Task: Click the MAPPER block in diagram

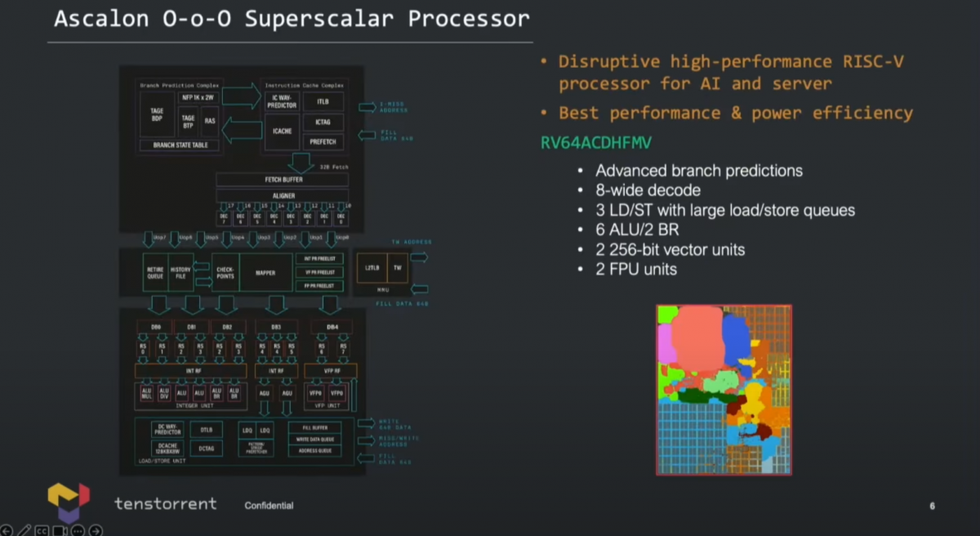Action: coord(266,273)
